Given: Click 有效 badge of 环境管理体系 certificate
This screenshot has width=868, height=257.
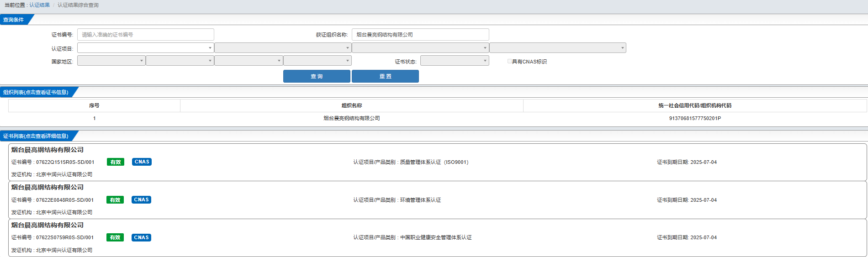Looking at the screenshot, I should point(115,200).
